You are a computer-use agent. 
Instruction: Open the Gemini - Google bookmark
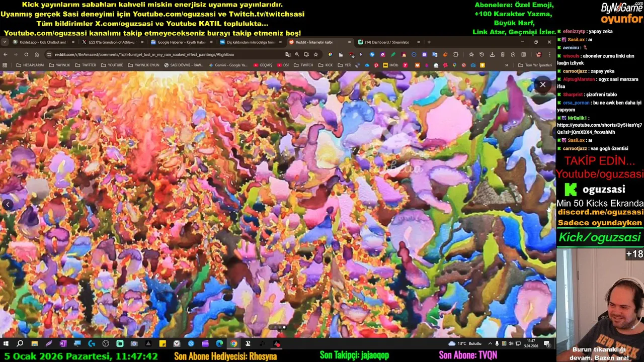point(228,65)
